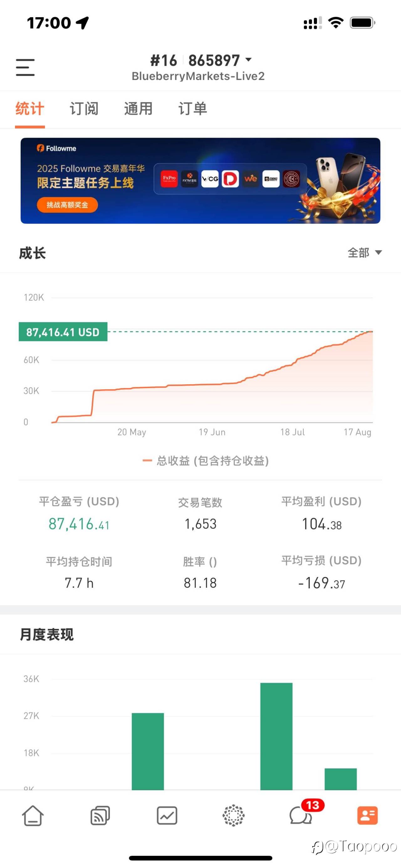Tap the 总收益 chart legend entry
The image size is (401, 868).
[x=206, y=460]
